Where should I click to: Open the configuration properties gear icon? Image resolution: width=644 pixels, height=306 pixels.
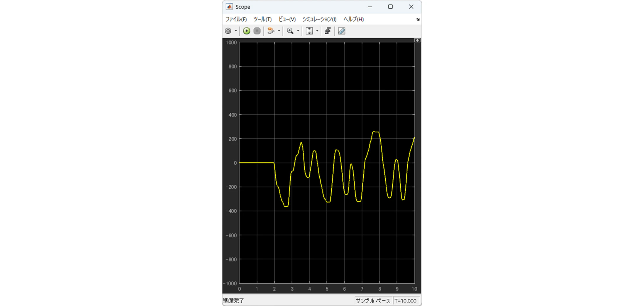[228, 31]
